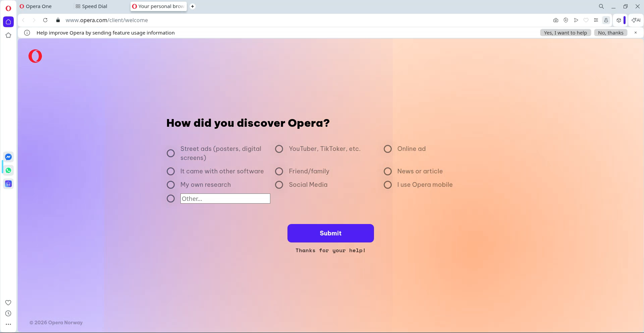Open Messenger from the sidebar
This screenshot has height=333, width=644.
coord(8,157)
